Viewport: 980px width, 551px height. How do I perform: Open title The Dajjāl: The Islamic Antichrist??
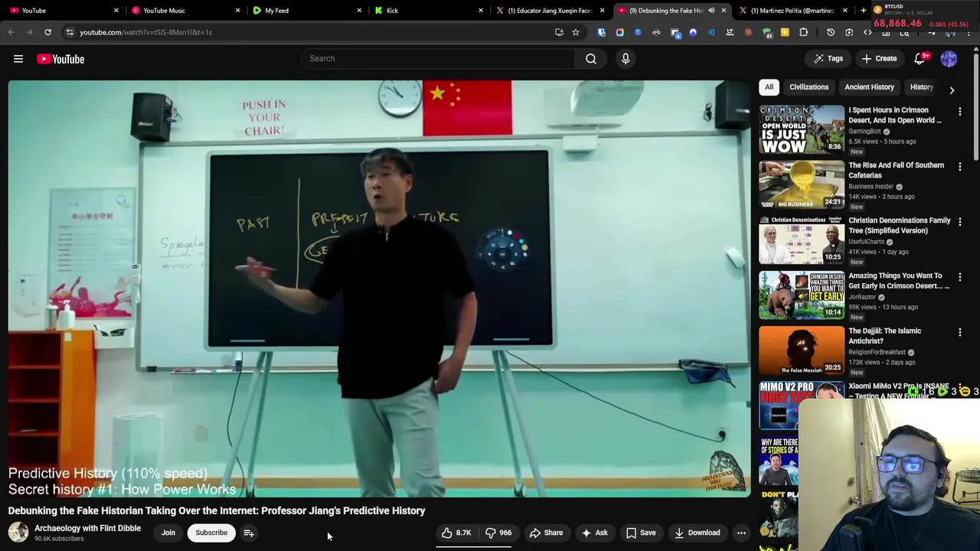click(x=884, y=335)
